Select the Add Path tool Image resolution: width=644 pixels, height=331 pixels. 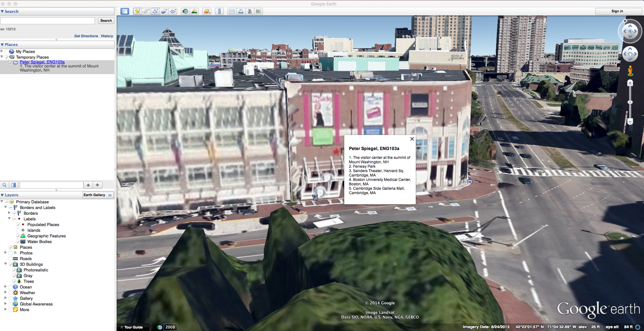pyautogui.click(x=155, y=11)
